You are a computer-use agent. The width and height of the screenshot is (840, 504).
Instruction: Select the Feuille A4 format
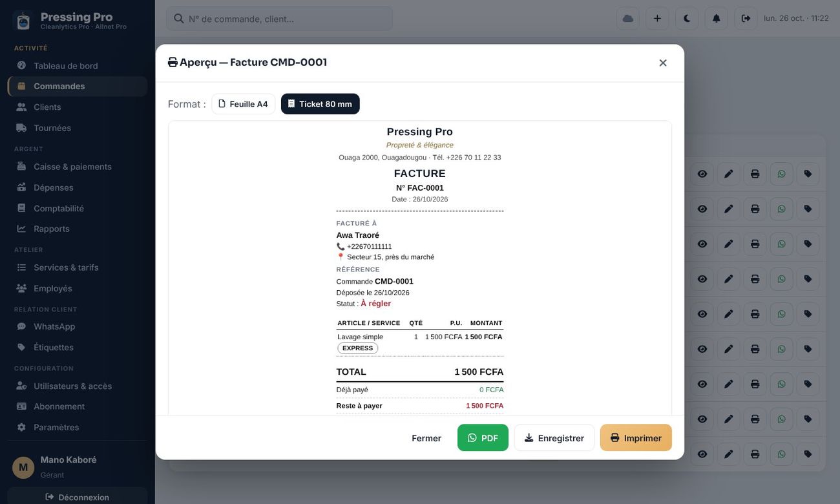[x=243, y=104]
